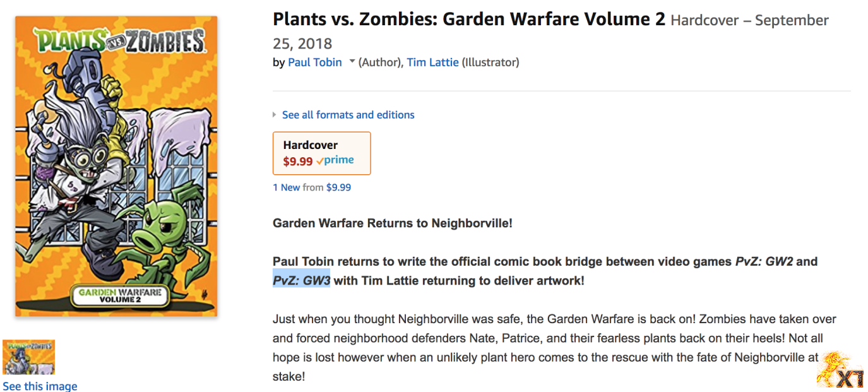Screen dimensions: 868x392
Task: Click the highlighted "PvZ: GW3" text
Action: coord(301,280)
